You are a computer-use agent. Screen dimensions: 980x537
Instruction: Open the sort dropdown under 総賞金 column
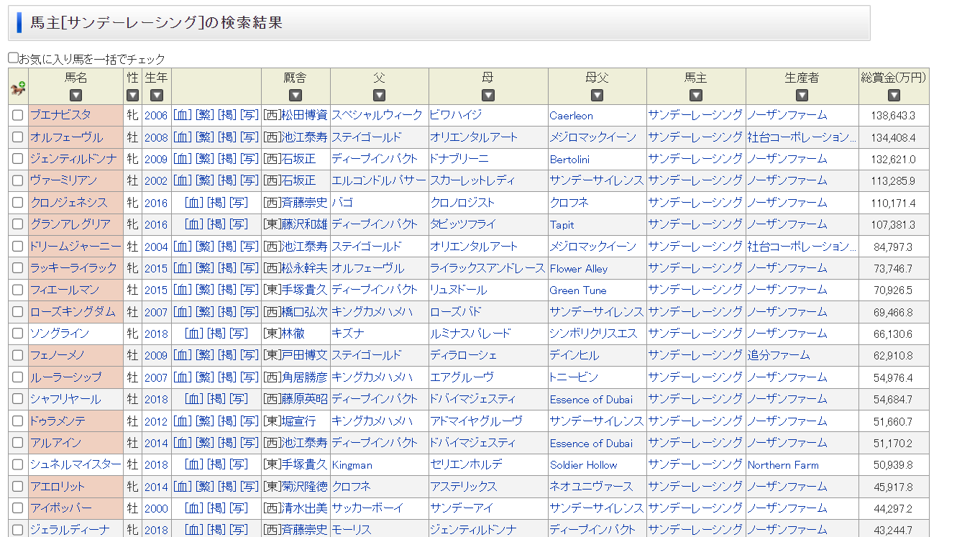click(894, 95)
